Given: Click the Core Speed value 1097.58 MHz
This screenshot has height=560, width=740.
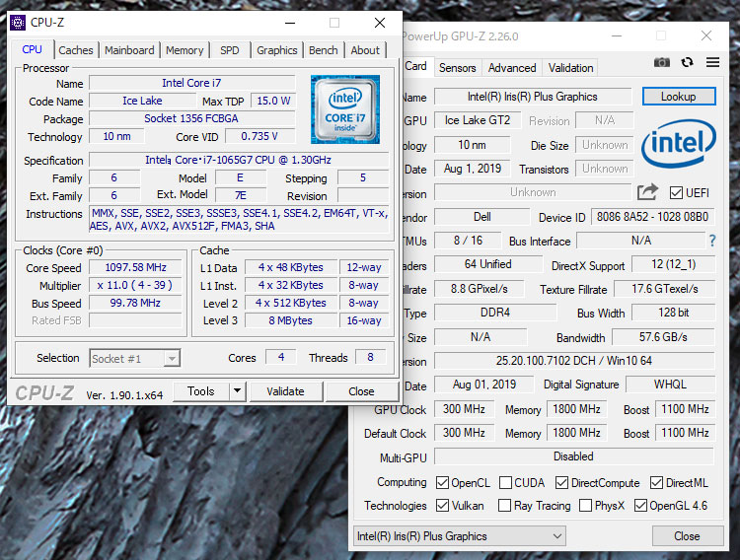Looking at the screenshot, I should click(x=136, y=267).
